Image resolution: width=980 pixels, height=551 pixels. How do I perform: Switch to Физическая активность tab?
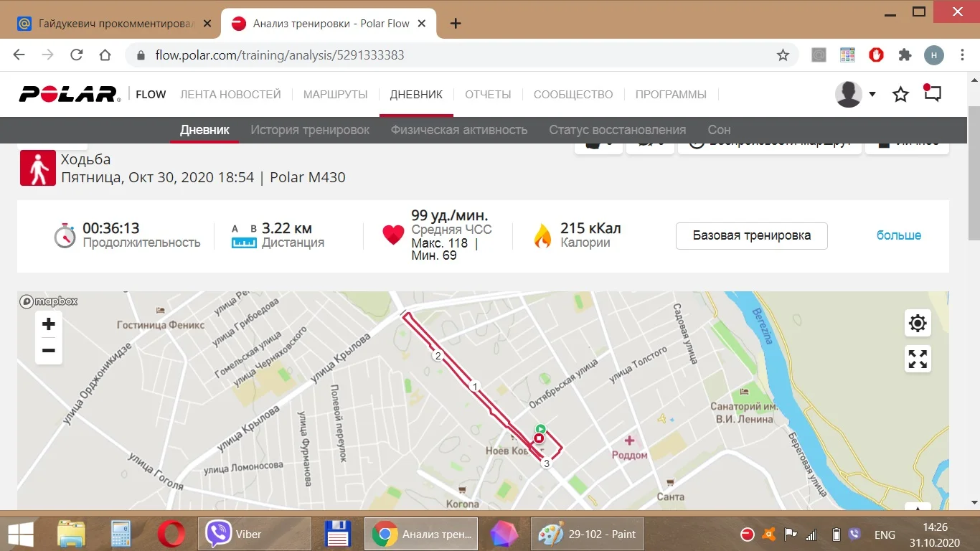coord(459,130)
